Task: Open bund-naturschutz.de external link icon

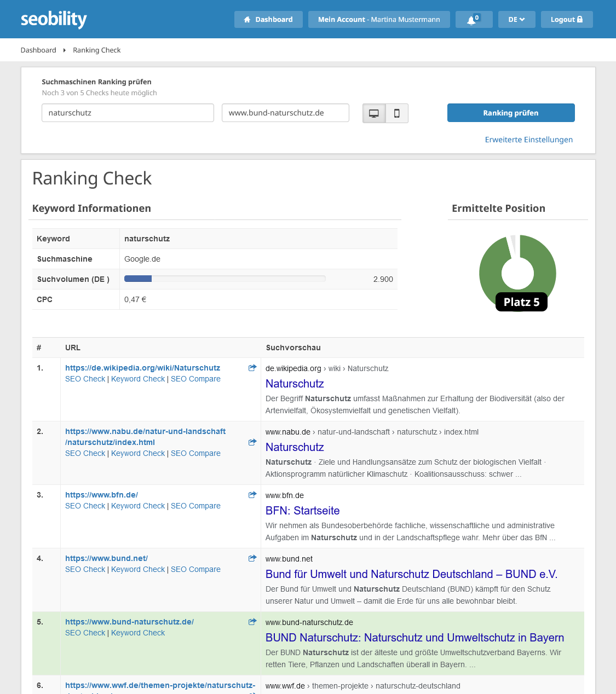Action: 252,622
